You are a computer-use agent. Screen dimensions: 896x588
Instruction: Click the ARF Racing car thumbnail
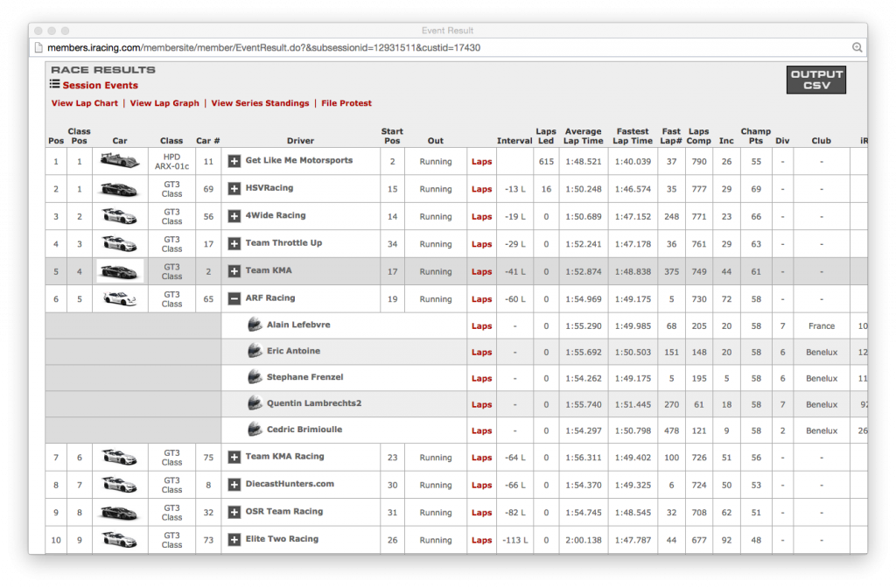119,299
